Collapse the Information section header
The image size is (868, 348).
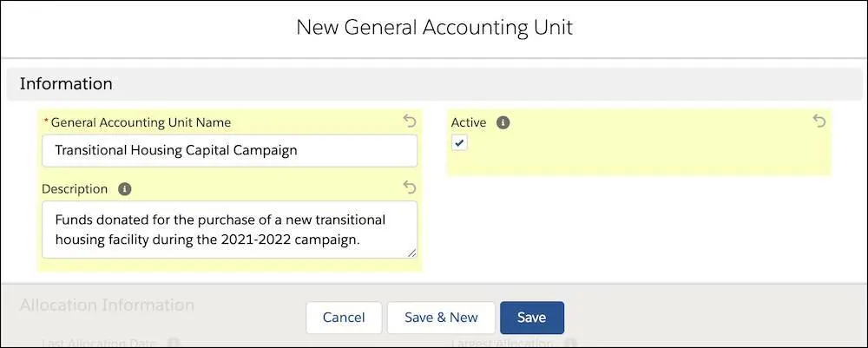pyautogui.click(x=66, y=84)
